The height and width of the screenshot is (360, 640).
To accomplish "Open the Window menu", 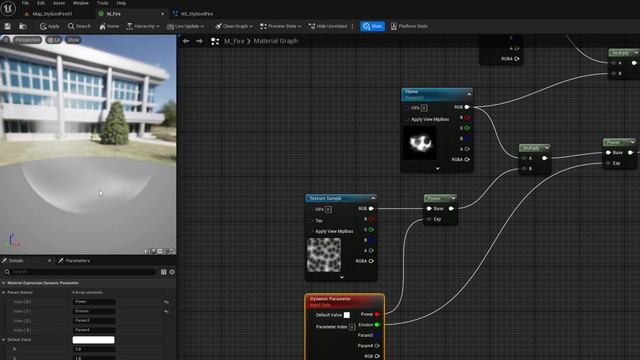I will tap(80, 3).
